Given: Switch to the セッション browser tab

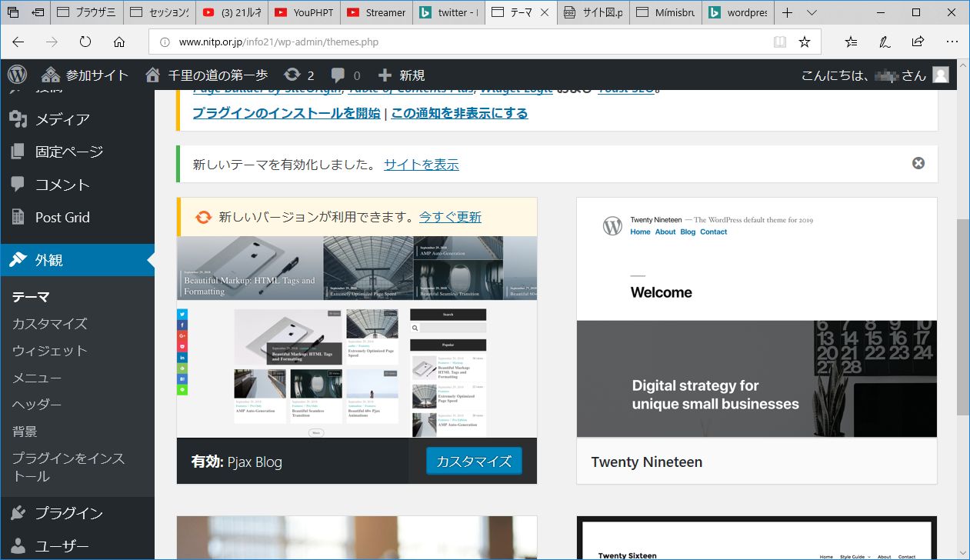Looking at the screenshot, I should click(x=158, y=12).
